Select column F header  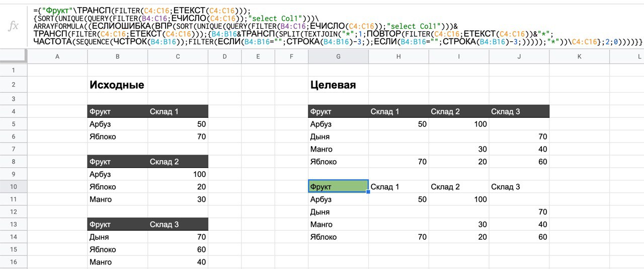tap(291, 57)
